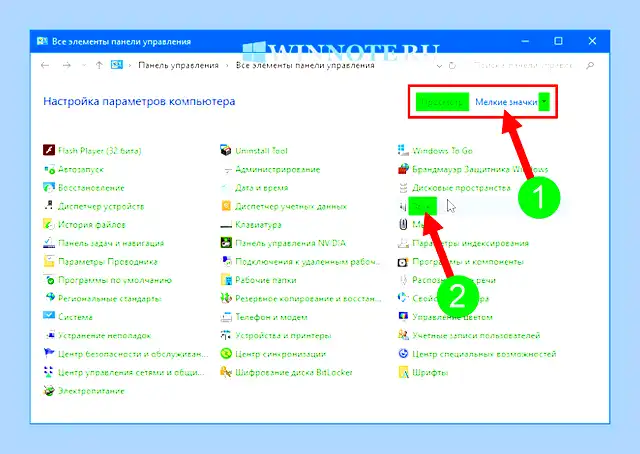Open the Диспетчер учетных данных icon

[226, 206]
